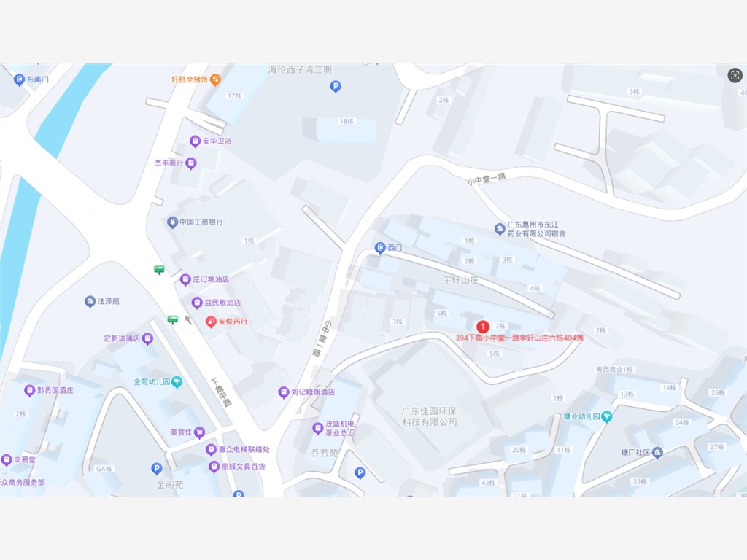The width and height of the screenshot is (747, 560).
Task: Click the bus stop icon near 宏新玻璃店
Action: click(x=172, y=319)
